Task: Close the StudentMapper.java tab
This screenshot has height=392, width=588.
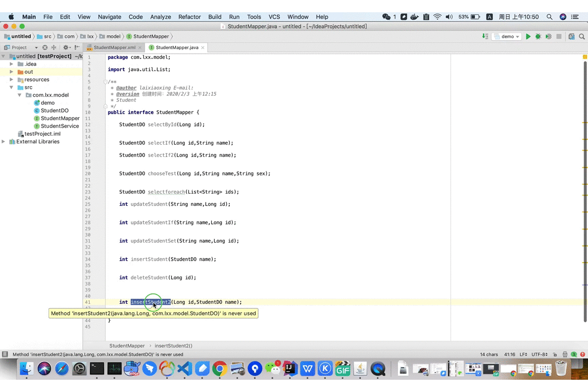Action: point(203,48)
